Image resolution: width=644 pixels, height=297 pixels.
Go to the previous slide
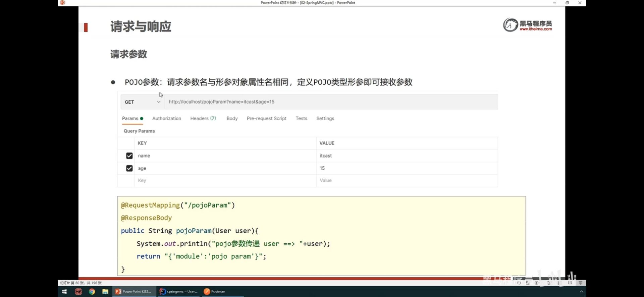pos(519,283)
